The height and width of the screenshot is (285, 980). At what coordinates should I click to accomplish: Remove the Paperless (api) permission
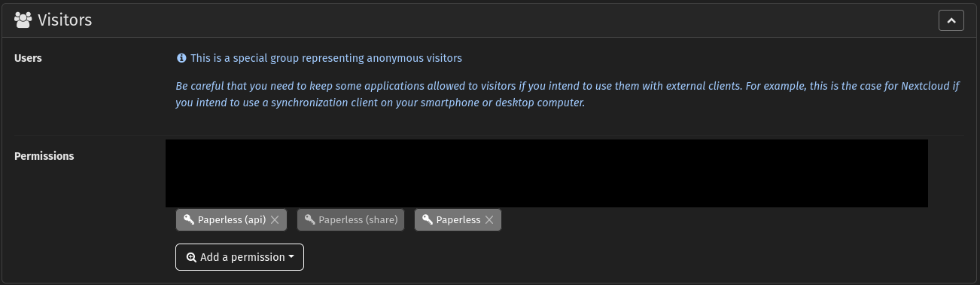tap(275, 220)
